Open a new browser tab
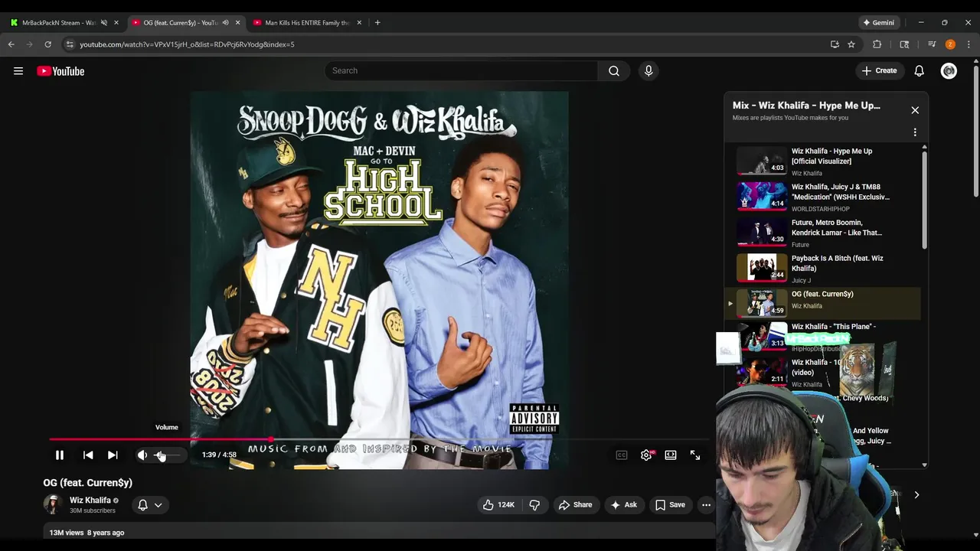The width and height of the screenshot is (980, 551). tap(377, 23)
